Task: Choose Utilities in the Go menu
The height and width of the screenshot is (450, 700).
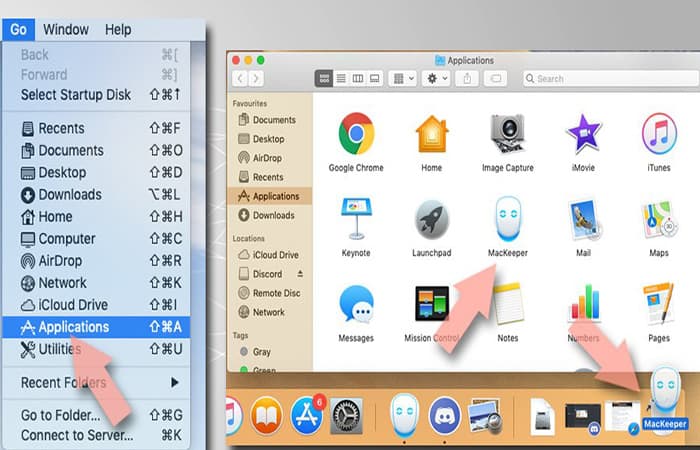Action: click(96, 349)
